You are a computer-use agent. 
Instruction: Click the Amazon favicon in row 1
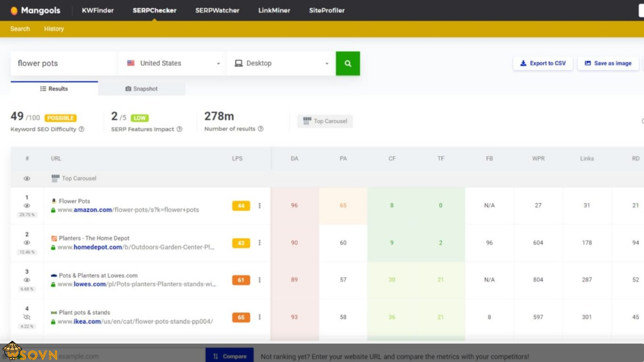click(x=54, y=201)
